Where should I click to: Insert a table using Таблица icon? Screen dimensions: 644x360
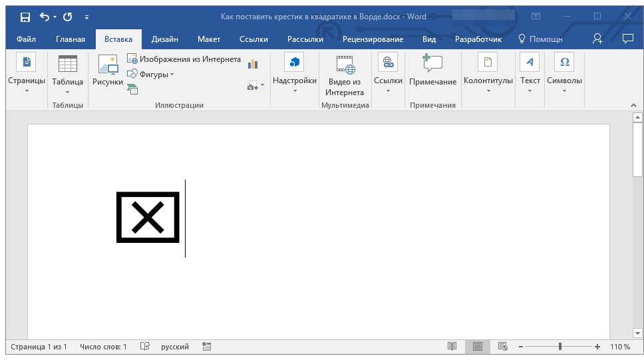tap(67, 65)
